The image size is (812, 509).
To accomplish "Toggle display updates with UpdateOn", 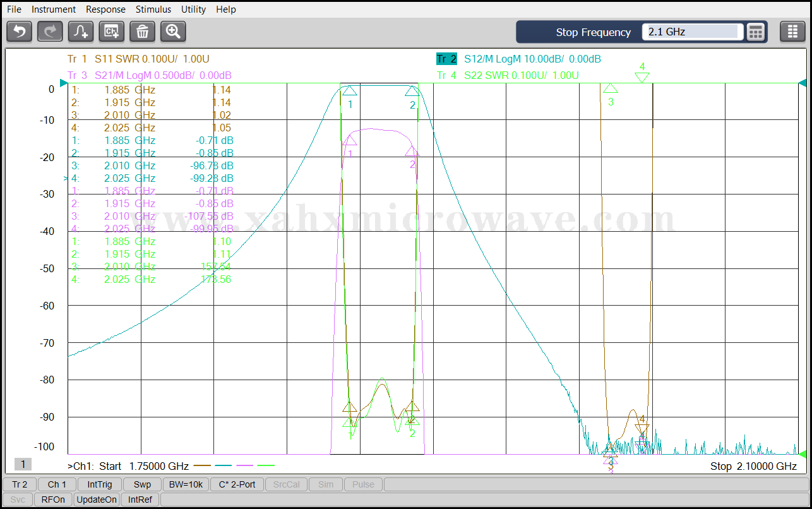I will click(97, 500).
